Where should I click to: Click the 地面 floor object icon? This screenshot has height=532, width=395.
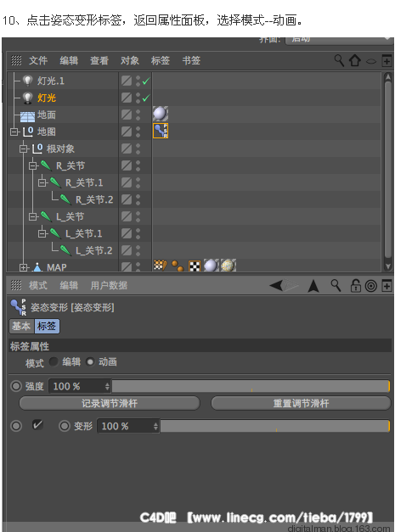(27, 116)
